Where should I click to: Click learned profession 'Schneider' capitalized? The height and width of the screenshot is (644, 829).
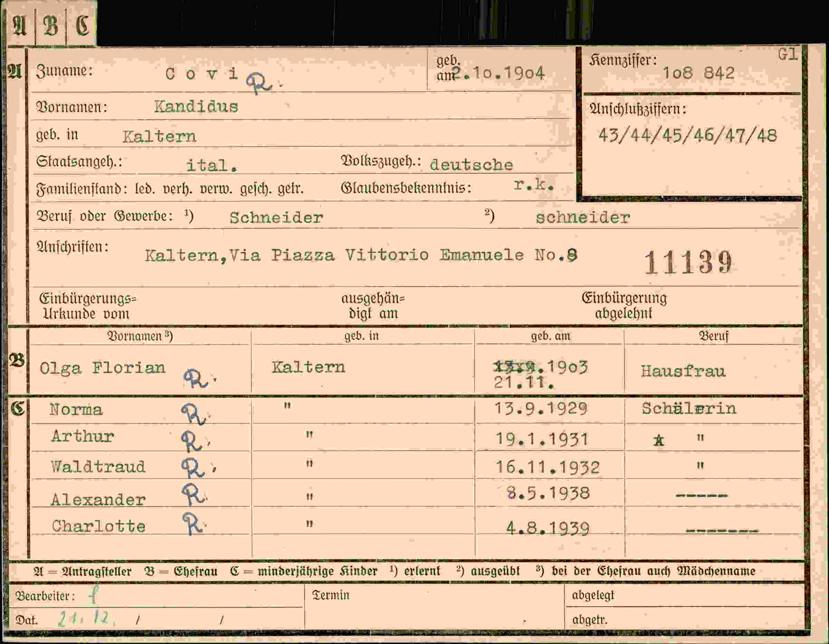point(276,218)
